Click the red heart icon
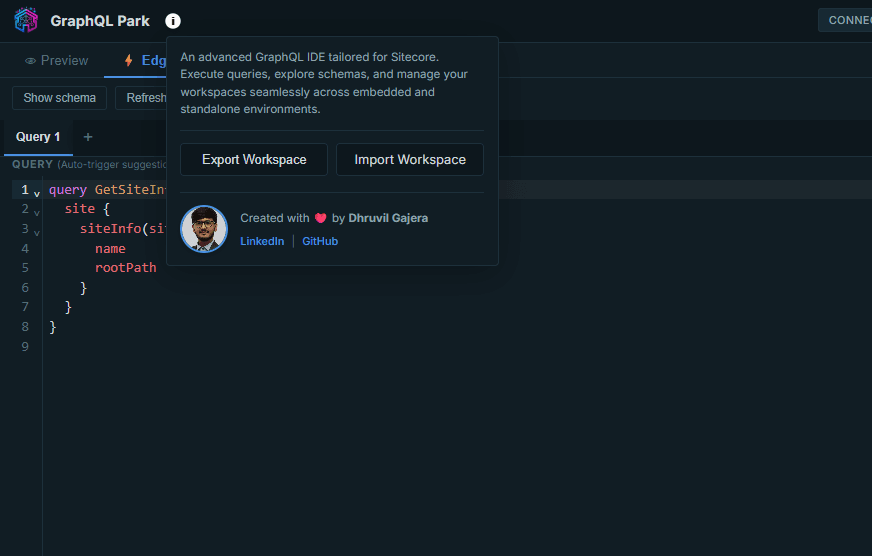Image resolution: width=872 pixels, height=556 pixels. tap(320, 218)
